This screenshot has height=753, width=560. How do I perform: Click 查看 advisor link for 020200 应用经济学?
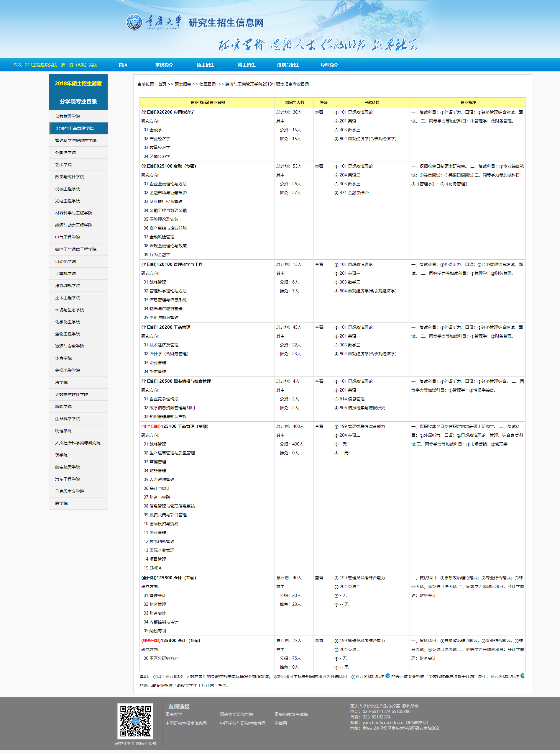click(319, 112)
